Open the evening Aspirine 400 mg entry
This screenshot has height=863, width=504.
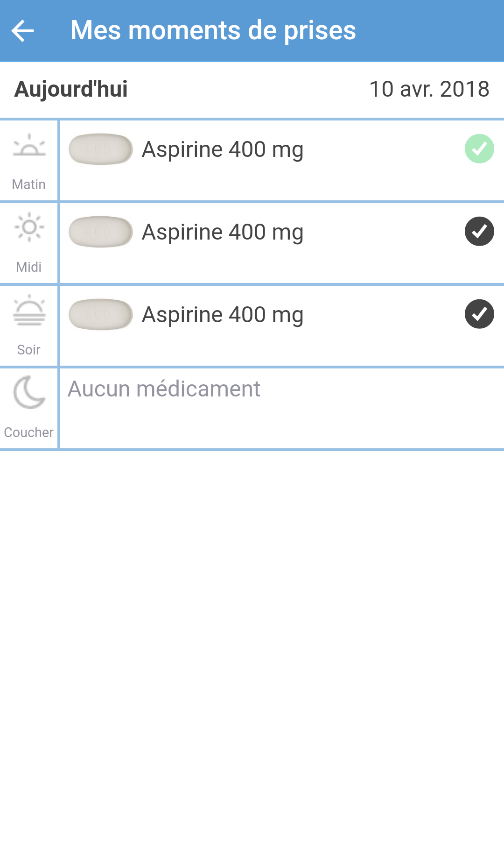[x=223, y=315]
